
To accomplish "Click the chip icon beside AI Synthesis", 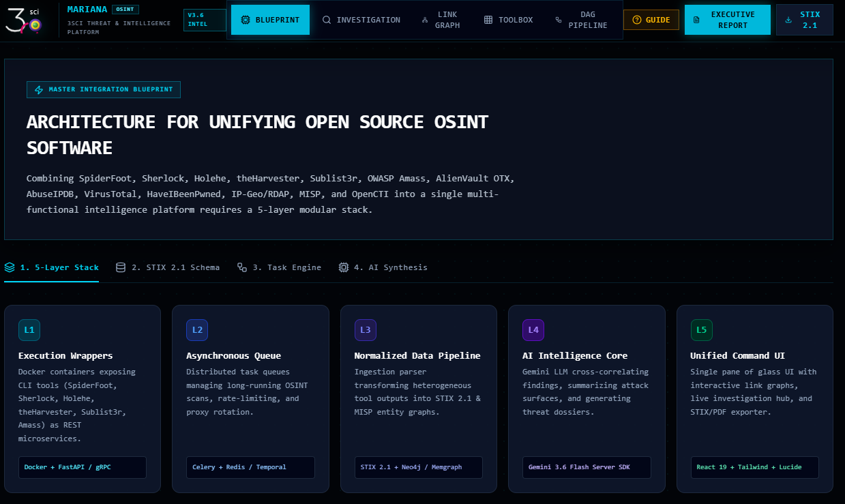I will pos(344,267).
